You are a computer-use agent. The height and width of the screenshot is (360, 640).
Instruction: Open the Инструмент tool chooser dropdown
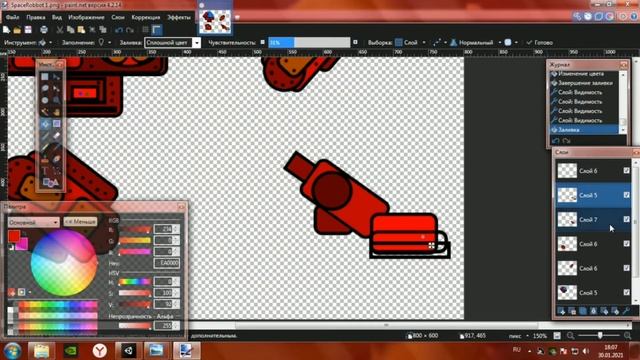click(45, 42)
